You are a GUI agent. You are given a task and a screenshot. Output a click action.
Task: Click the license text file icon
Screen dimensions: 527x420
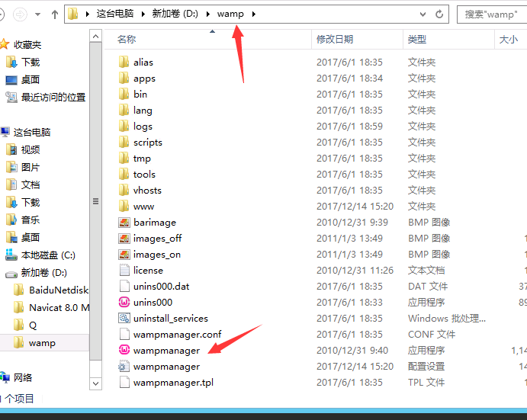(x=125, y=271)
